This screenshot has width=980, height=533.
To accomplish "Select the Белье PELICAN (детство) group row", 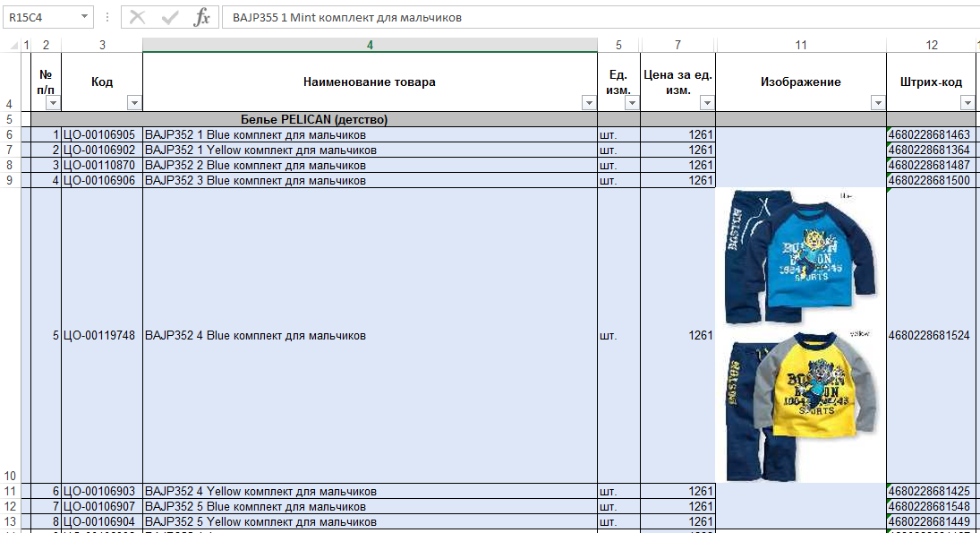I will [313, 119].
